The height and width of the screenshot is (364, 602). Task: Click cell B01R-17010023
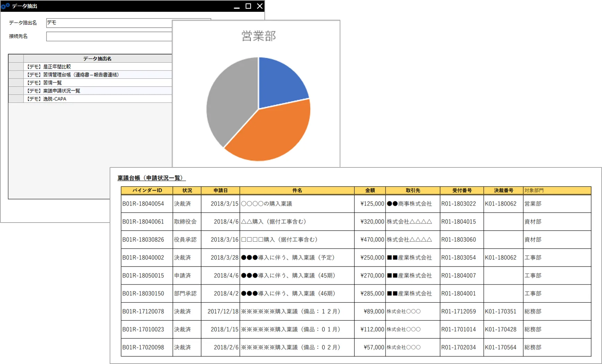click(x=147, y=329)
